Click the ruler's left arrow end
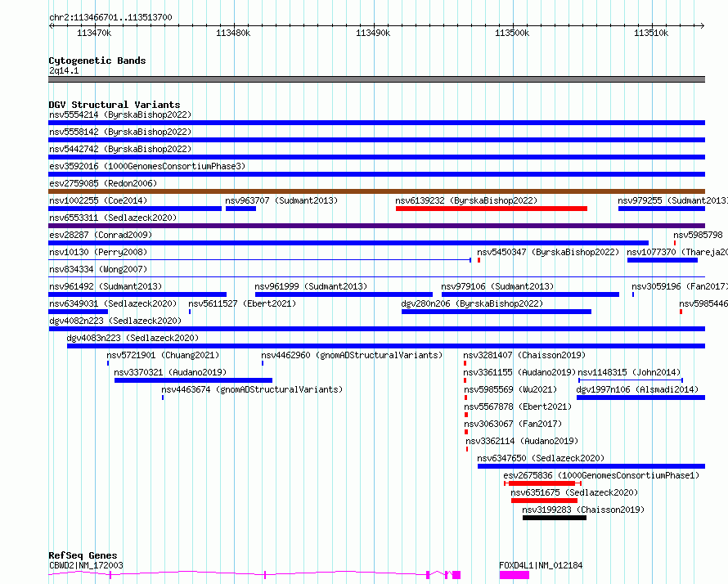This screenshot has width=728, height=584. [x=51, y=25]
